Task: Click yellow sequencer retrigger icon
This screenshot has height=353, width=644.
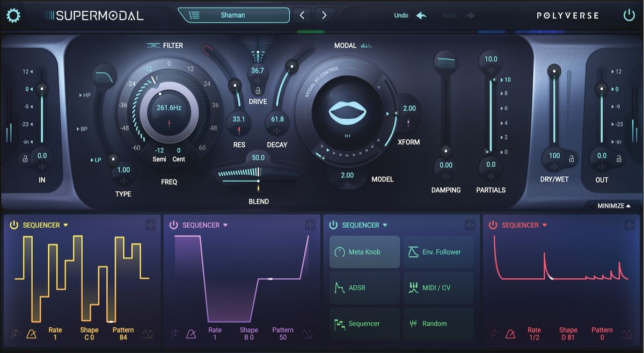Action: click(16, 334)
